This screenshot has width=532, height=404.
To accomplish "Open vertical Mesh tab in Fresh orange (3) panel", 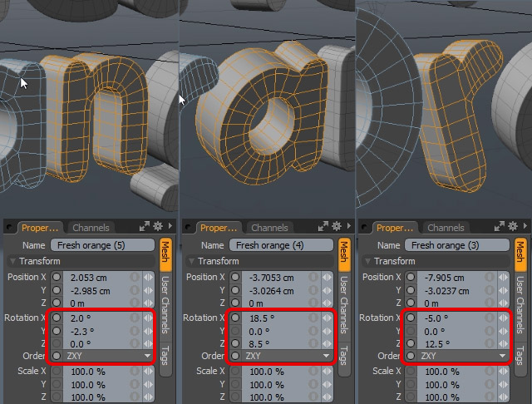I will [x=520, y=254].
